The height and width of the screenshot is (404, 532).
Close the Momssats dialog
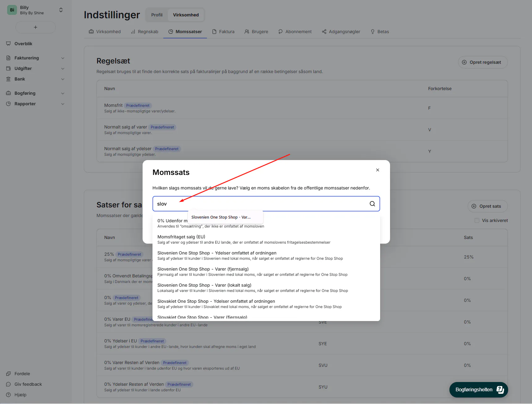[378, 170]
